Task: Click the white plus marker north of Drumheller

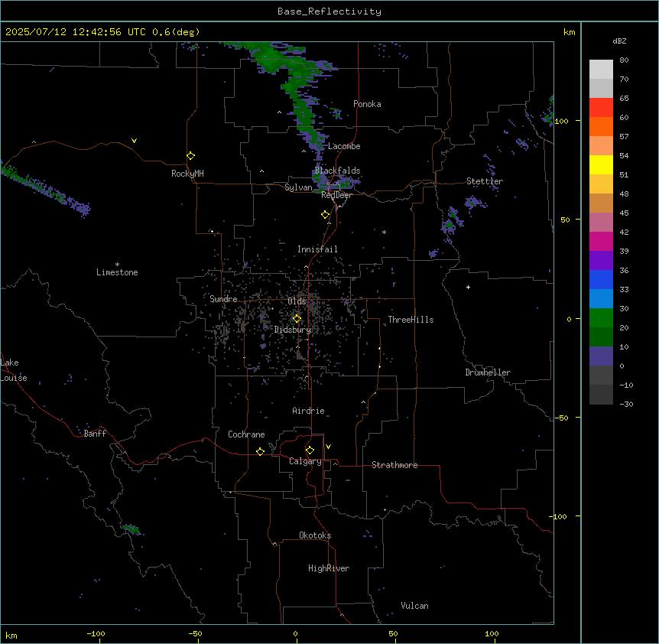Action: [468, 287]
